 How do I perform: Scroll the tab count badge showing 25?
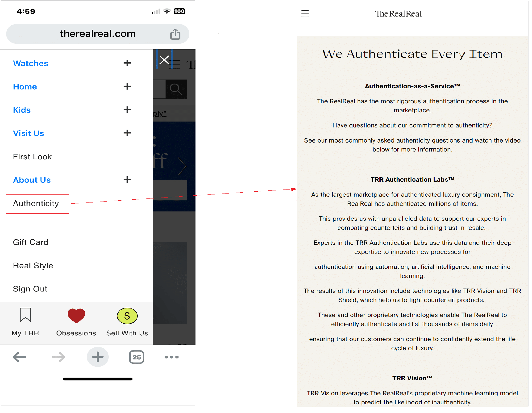(x=137, y=357)
